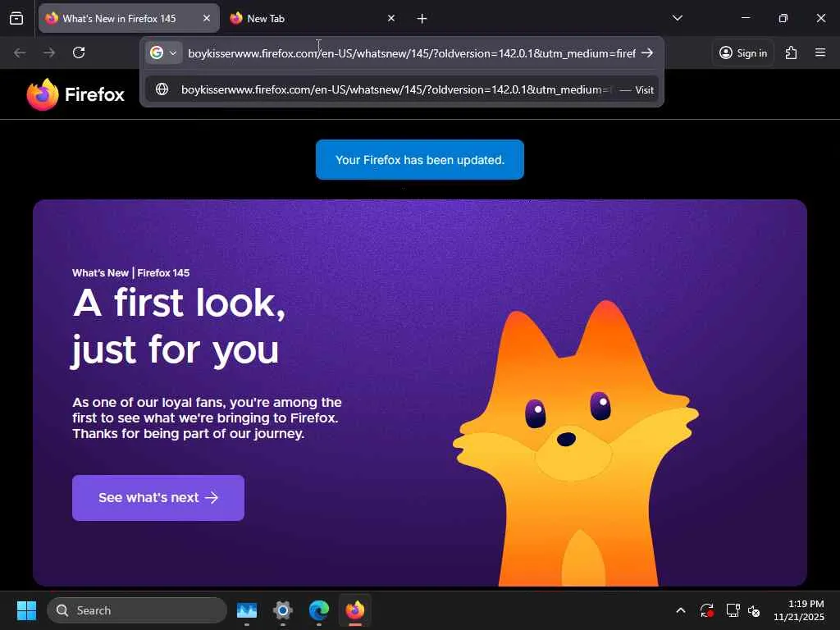840x630 pixels.
Task: Click the 'A first look, just for you' heading
Action: (x=179, y=326)
